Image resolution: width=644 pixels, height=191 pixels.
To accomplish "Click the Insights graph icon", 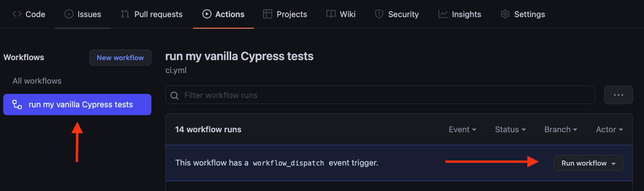I will [443, 14].
